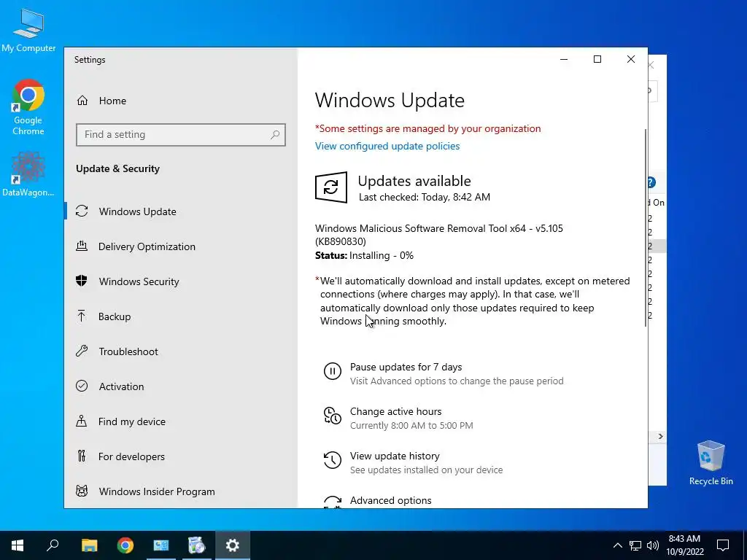
Task: Click the help icon in background window
Action: click(x=651, y=182)
